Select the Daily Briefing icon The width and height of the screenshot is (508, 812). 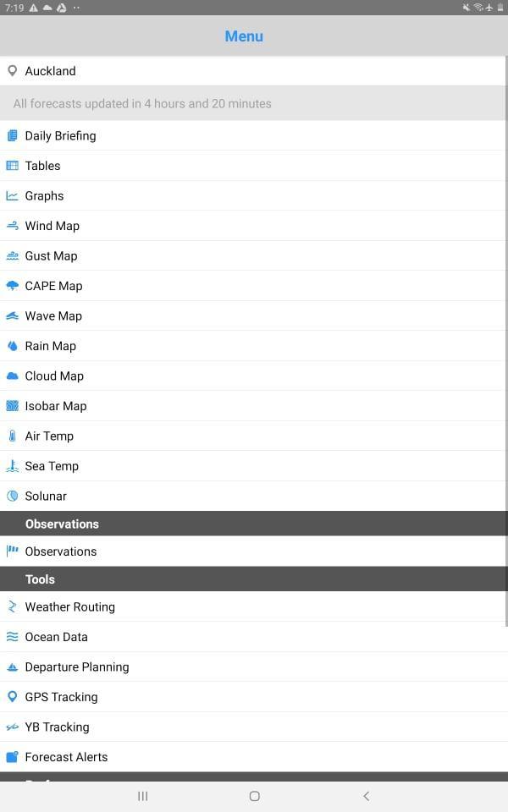[12, 135]
